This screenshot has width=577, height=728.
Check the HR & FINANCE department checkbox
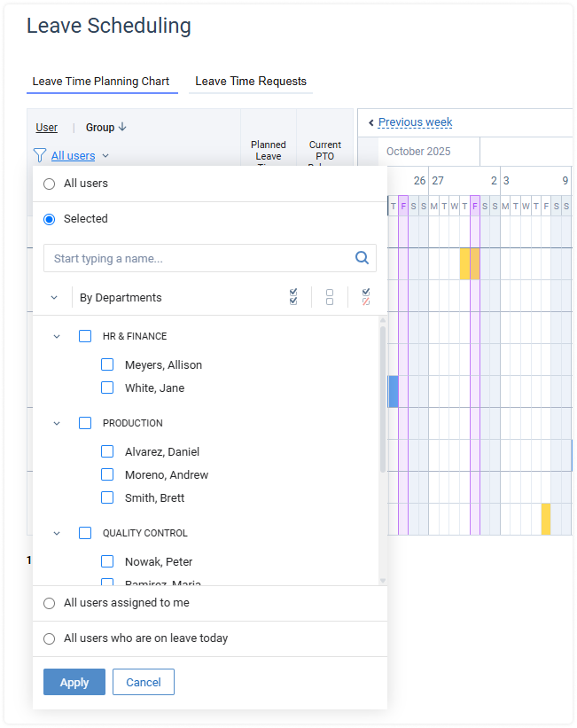[x=85, y=336]
